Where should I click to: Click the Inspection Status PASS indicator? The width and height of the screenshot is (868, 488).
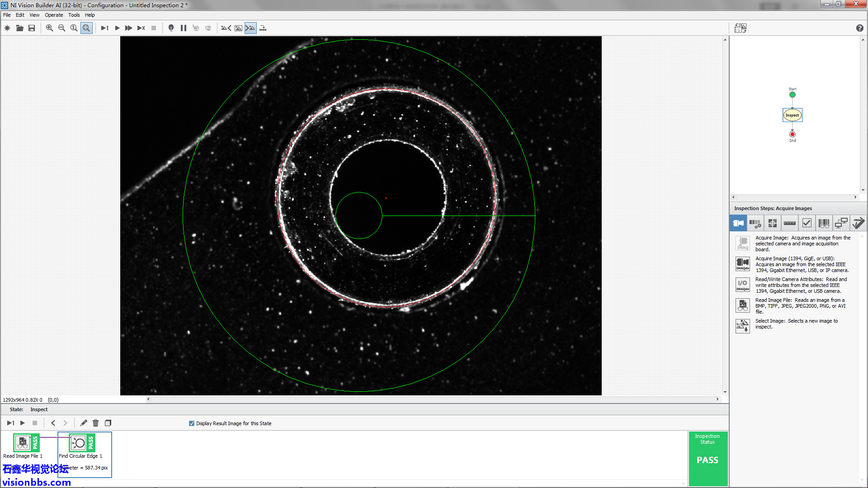708,459
